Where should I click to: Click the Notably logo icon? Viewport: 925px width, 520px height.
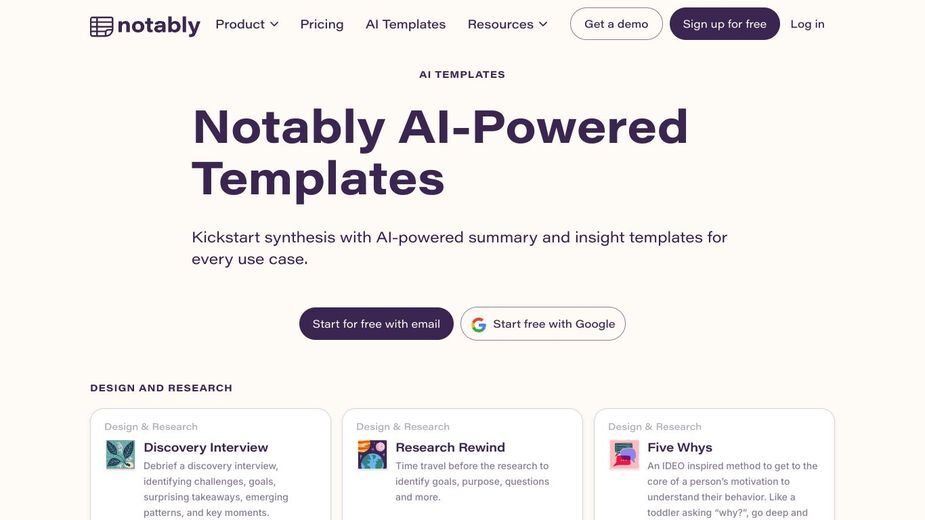(101, 27)
